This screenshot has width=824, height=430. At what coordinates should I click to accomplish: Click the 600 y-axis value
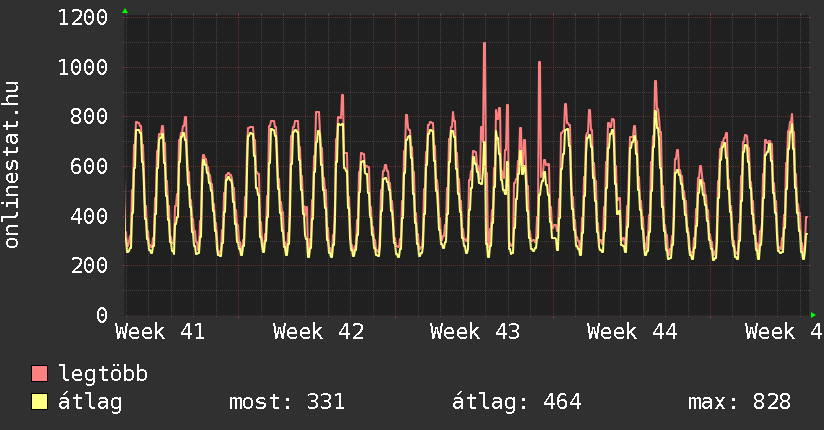pyautogui.click(x=89, y=167)
